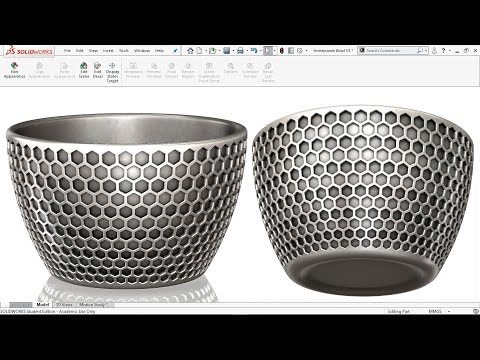The image size is (480, 360).
Task: Activate the Select cursor tool
Action: click(267, 51)
